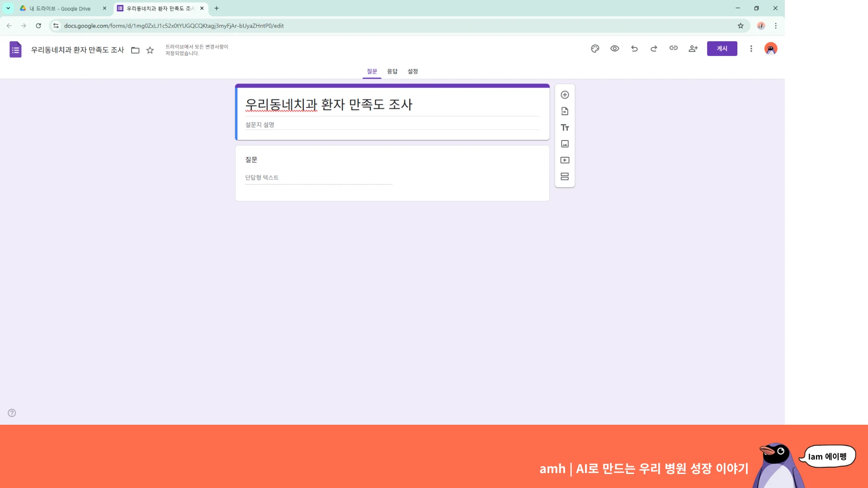The width and height of the screenshot is (868, 488).
Task: Add title and description using Tt icon
Action: [565, 127]
